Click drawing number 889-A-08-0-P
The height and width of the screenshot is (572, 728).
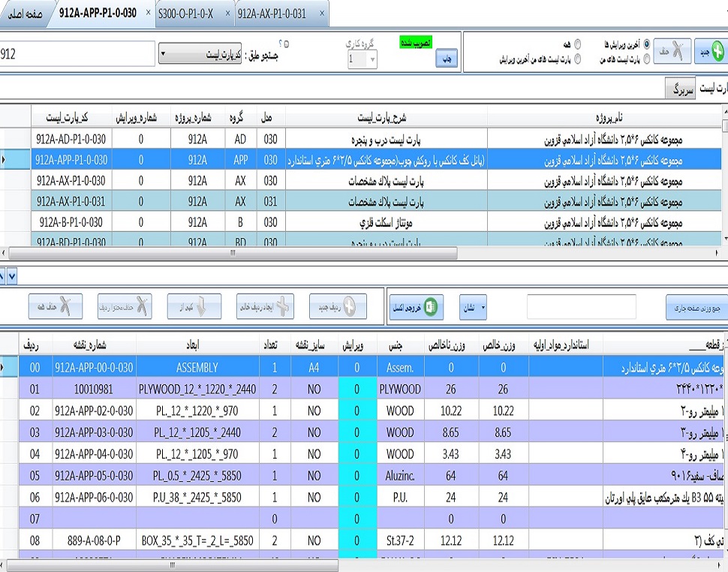95,541
